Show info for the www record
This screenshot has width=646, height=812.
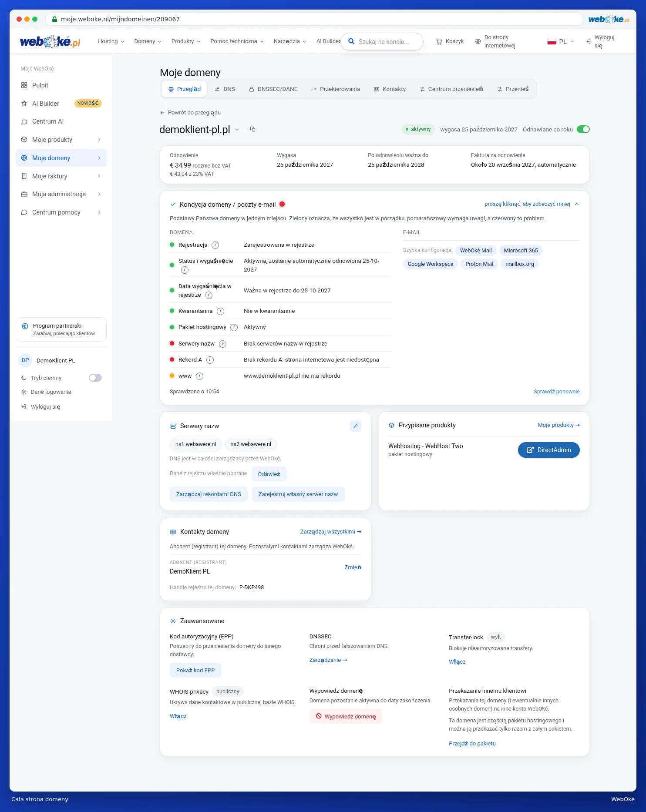[x=199, y=376]
